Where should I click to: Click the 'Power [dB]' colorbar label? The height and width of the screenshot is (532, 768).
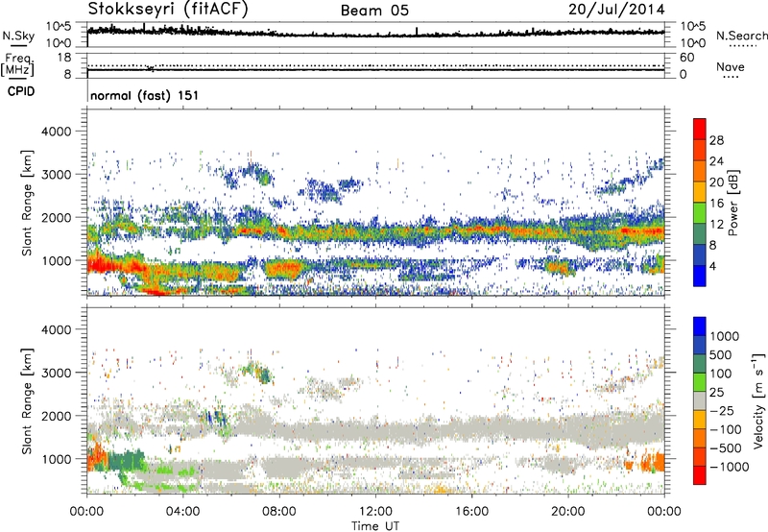[732, 203]
